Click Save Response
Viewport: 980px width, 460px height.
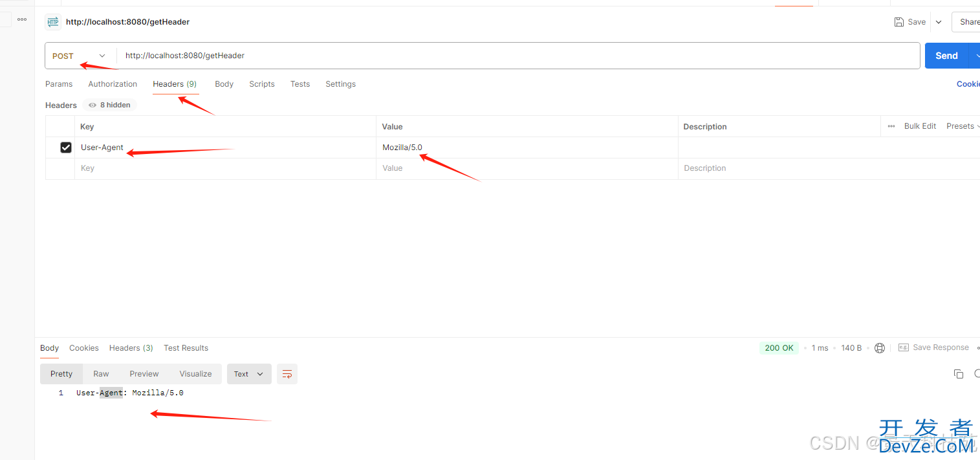934,347
